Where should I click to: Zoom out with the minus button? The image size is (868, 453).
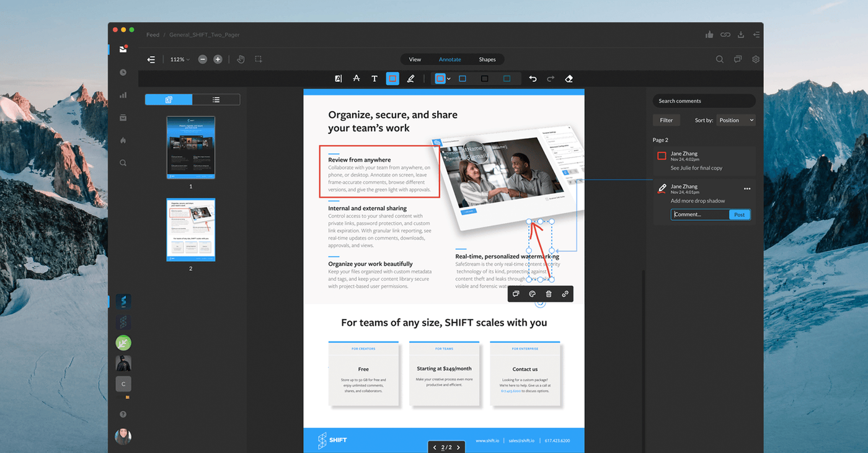click(203, 59)
